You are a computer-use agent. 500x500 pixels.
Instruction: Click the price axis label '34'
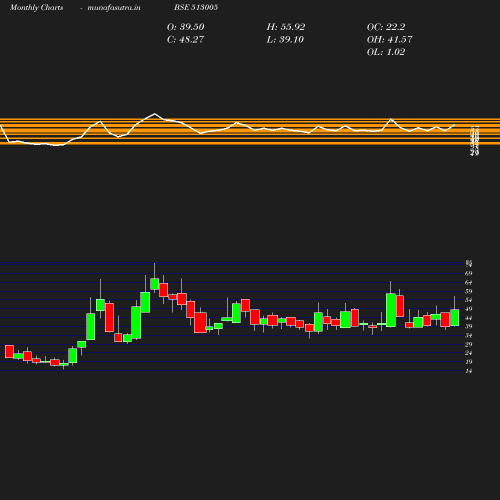pyautogui.click(x=469, y=335)
